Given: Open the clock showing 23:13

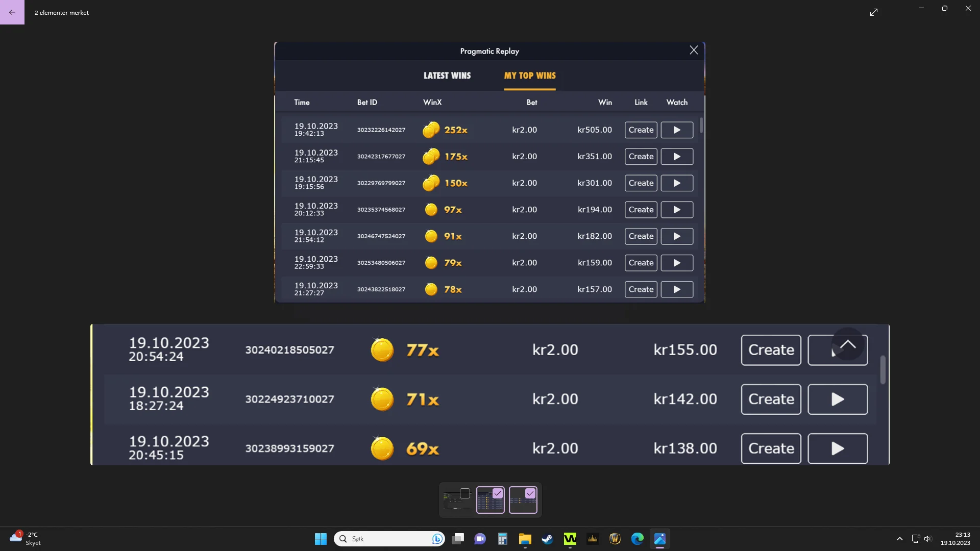Looking at the screenshot, I should (955, 539).
